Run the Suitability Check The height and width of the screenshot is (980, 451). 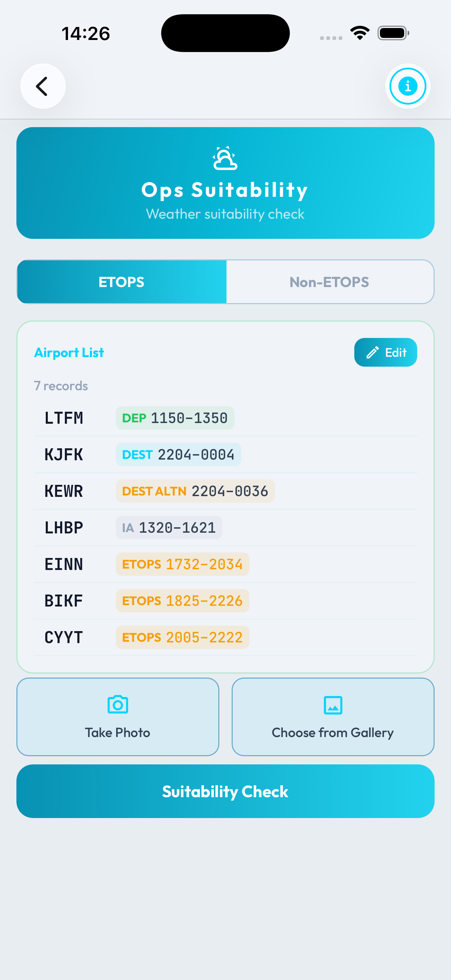point(225,791)
